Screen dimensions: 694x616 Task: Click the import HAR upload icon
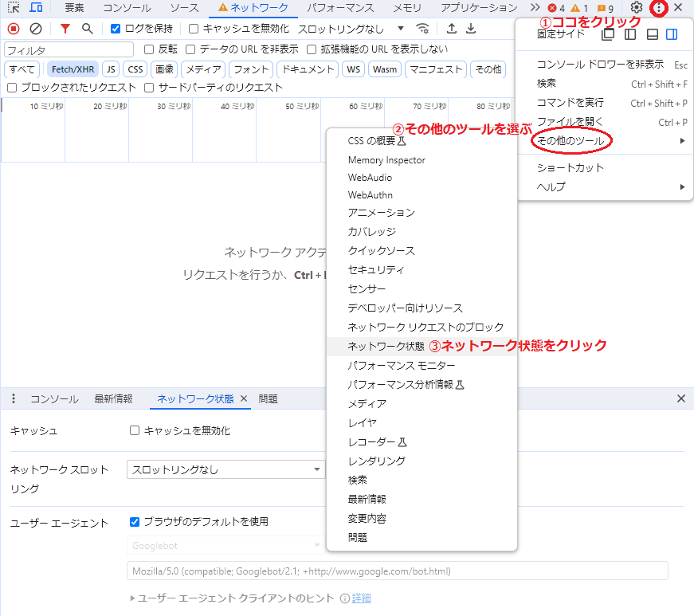[x=452, y=29]
